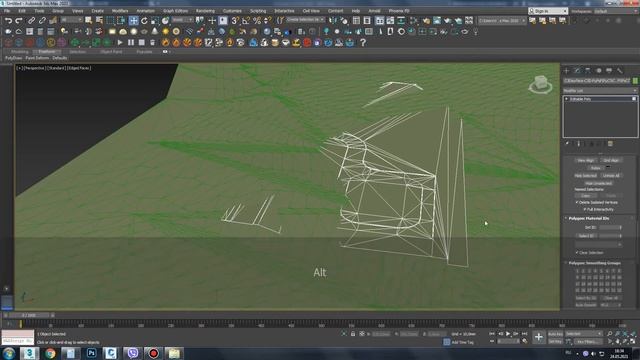The width and height of the screenshot is (640, 360).
Task: Open the Edit menu
Action: (22, 11)
